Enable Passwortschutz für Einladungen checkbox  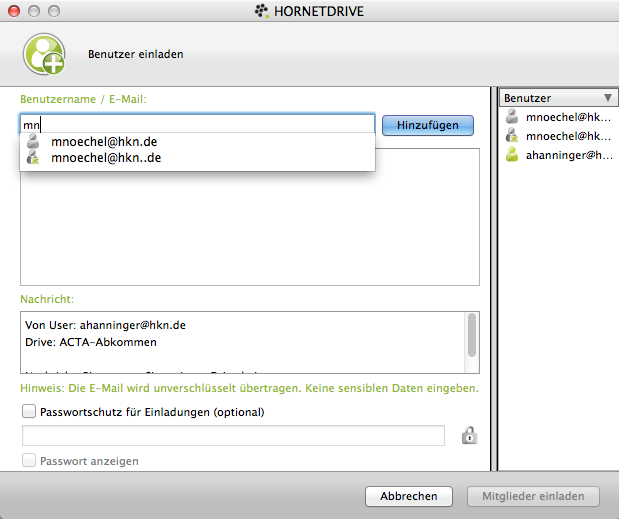[29, 411]
